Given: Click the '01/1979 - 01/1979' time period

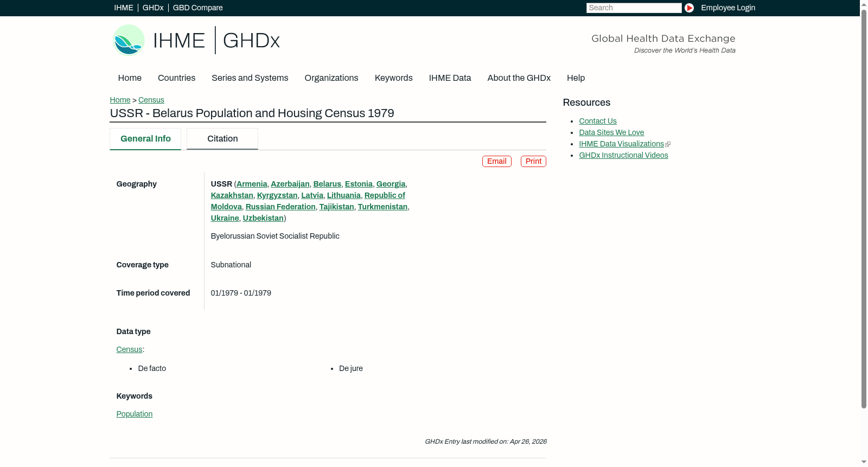Looking at the screenshot, I should point(241,293).
